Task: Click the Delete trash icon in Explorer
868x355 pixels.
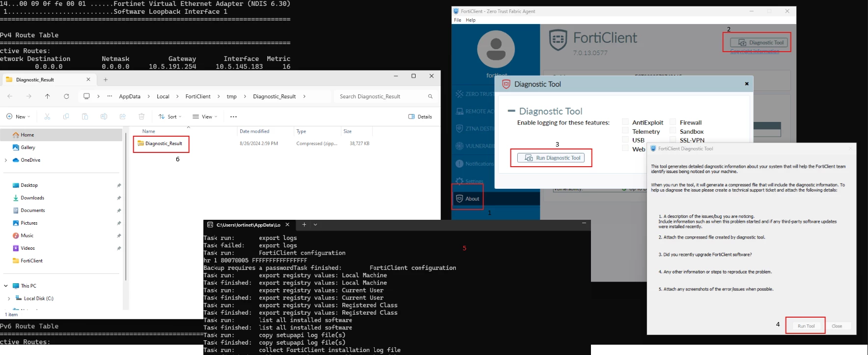Action: click(141, 117)
